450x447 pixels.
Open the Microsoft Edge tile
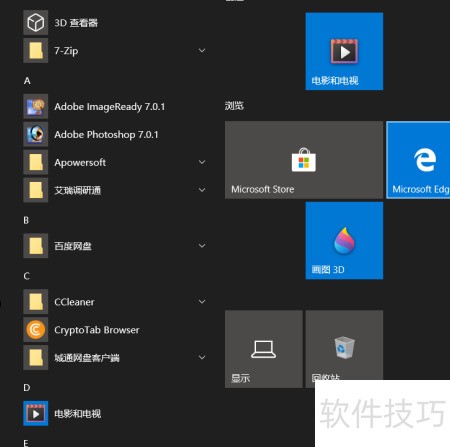(x=418, y=160)
